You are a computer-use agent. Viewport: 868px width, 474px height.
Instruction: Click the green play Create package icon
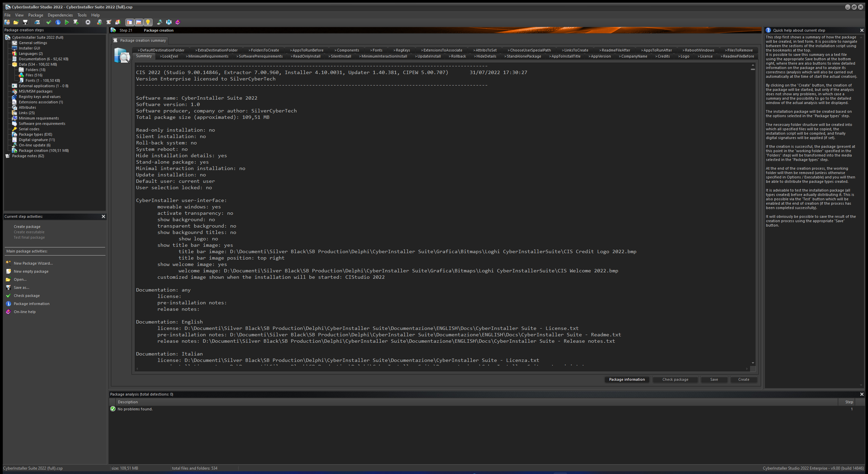(67, 22)
